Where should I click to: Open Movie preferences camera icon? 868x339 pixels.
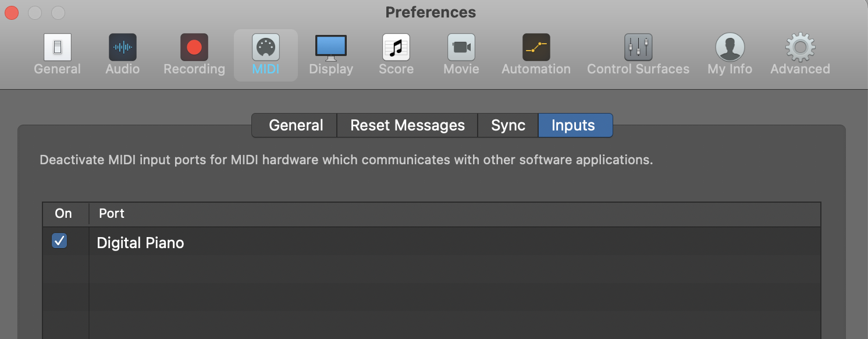tap(461, 47)
